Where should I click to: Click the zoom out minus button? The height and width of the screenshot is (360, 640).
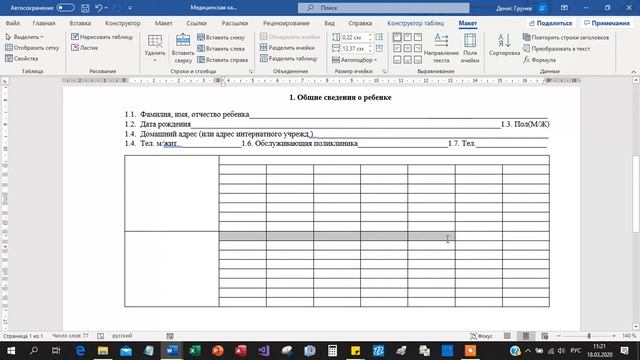pyautogui.click(x=559, y=336)
